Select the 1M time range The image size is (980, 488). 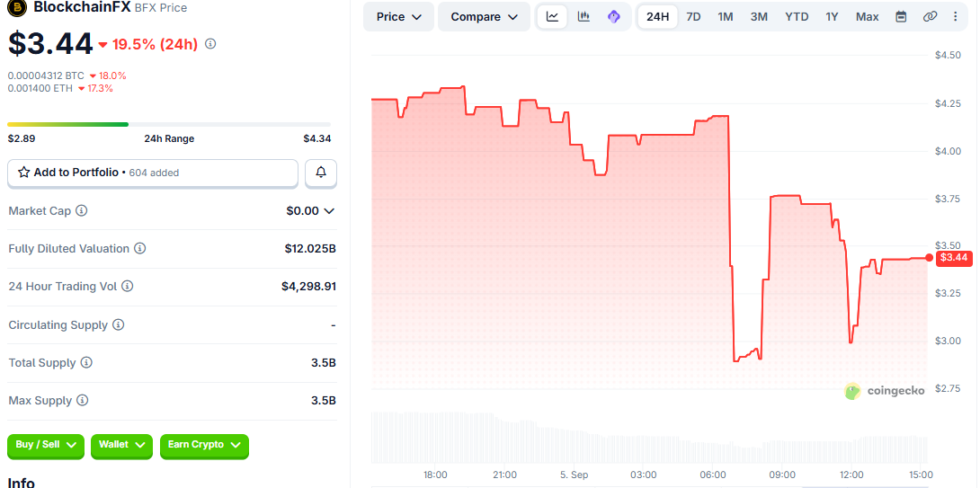(726, 17)
